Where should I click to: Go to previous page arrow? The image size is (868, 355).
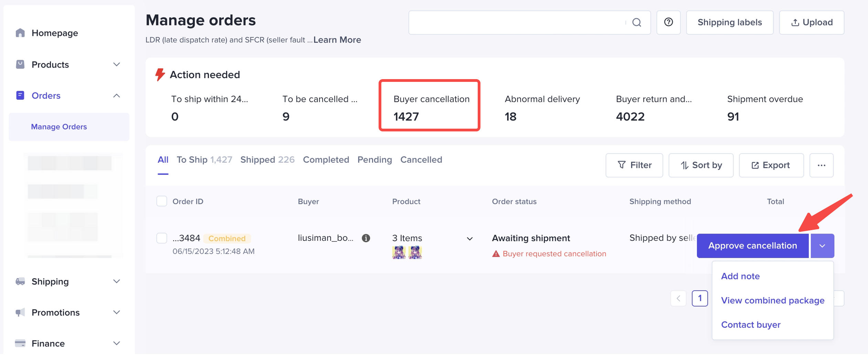click(x=678, y=298)
